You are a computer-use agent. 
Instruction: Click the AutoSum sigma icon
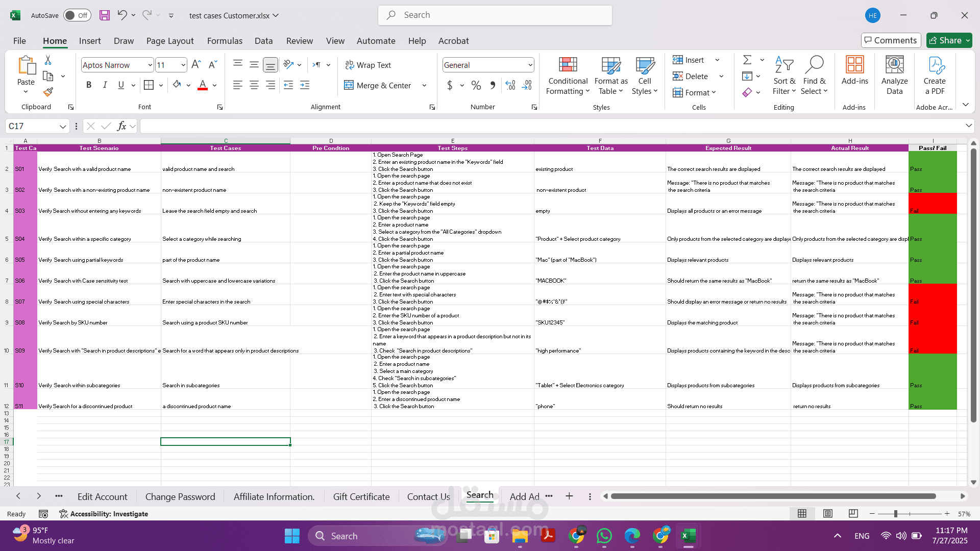point(747,60)
